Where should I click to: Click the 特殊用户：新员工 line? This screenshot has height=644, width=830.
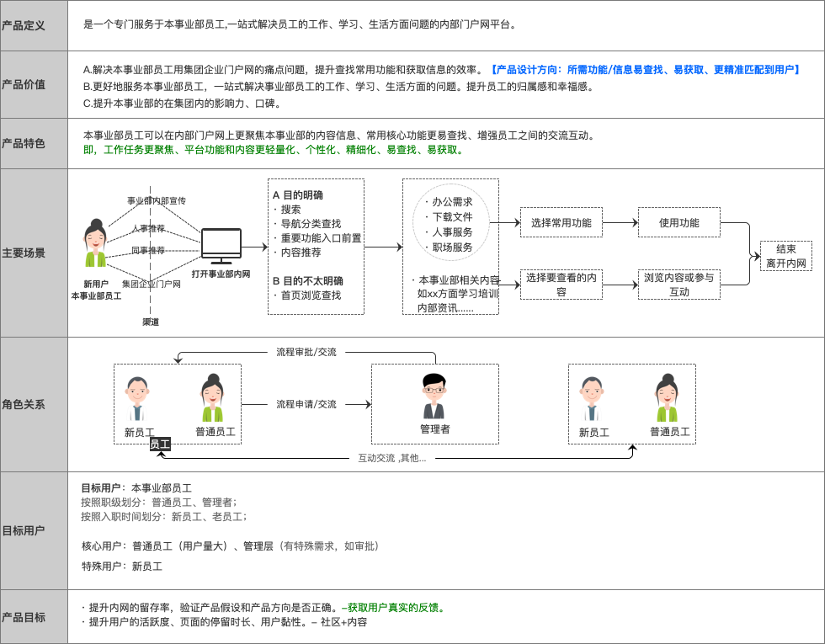(122, 567)
